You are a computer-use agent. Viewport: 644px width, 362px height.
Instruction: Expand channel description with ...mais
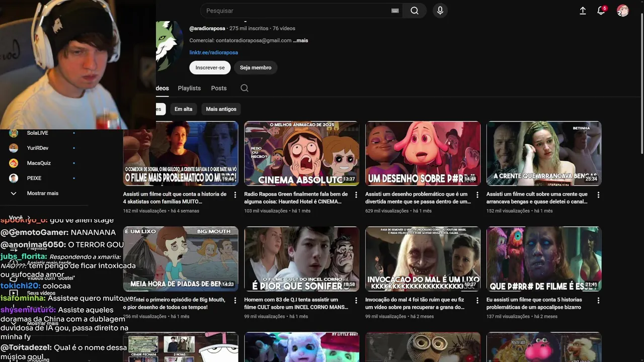tap(300, 40)
